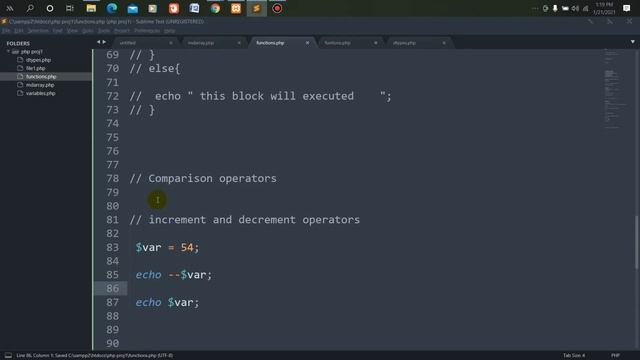This screenshot has height=360, width=640.
Task: Open the Windows Start menu
Action: pyautogui.click(x=10, y=8)
